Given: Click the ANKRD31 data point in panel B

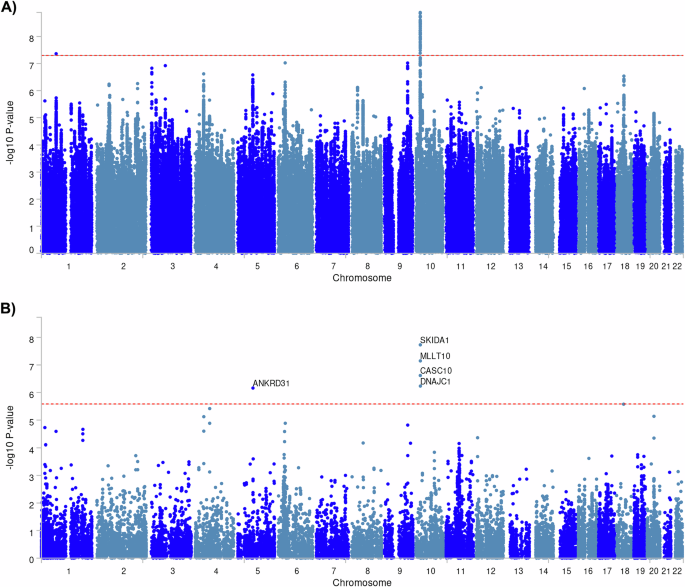Looking at the screenshot, I should (253, 388).
